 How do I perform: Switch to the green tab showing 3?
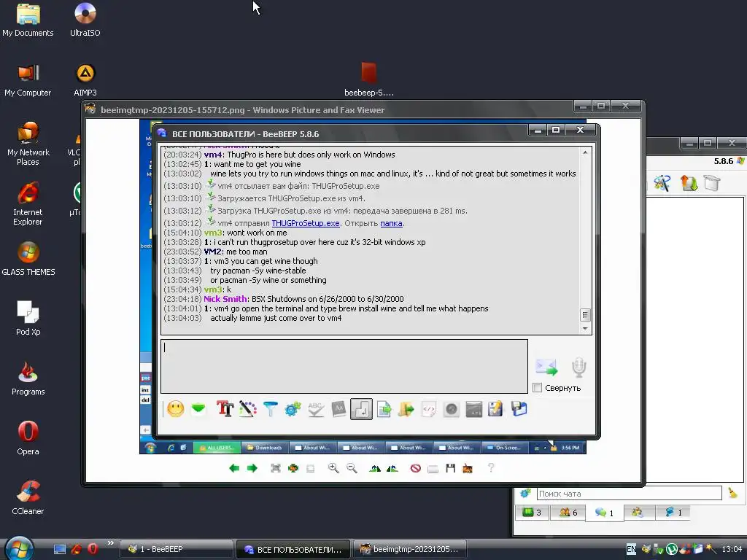pyautogui.click(x=532, y=513)
